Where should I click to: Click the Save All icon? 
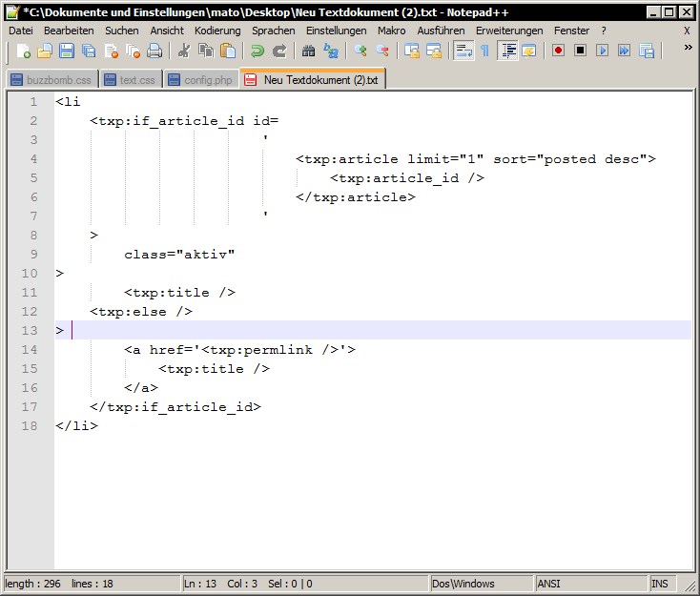click(89, 51)
